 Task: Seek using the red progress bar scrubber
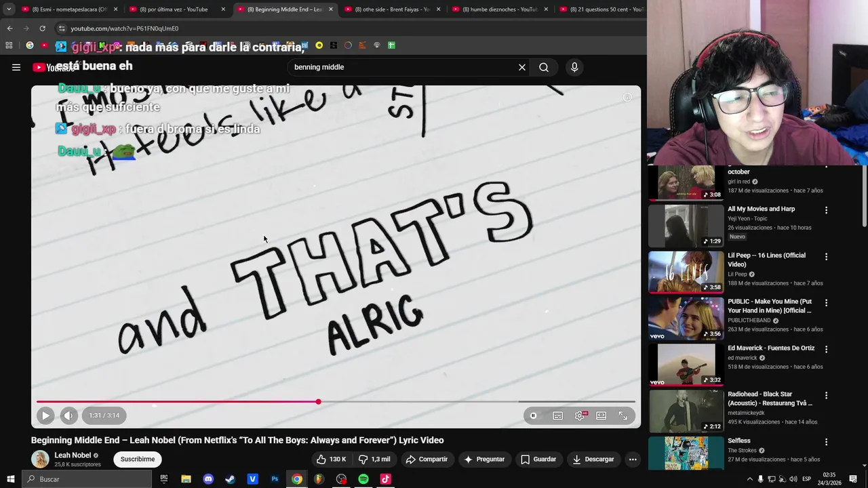[x=318, y=402]
